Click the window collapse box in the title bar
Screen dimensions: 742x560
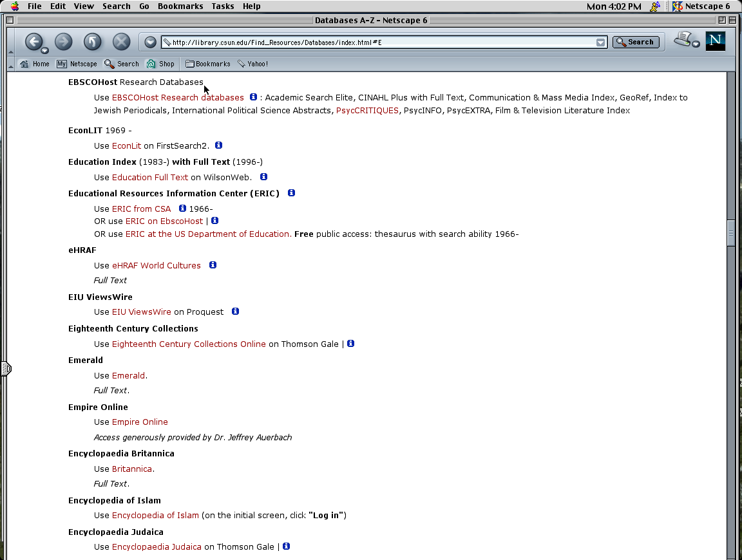732,20
